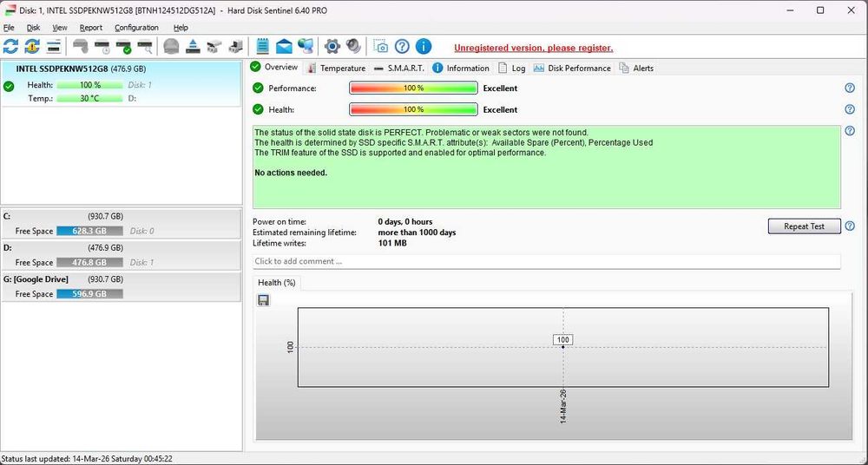Screen dimensions: 868x465
Task: Click the refresh icon with warning sign
Action: click(x=32, y=47)
